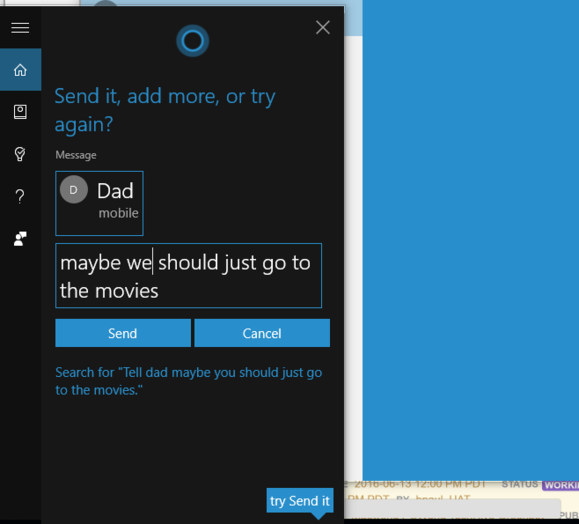Screen dimensions: 579x524
Task: Click the Message label above the contact
Action: 76,155
